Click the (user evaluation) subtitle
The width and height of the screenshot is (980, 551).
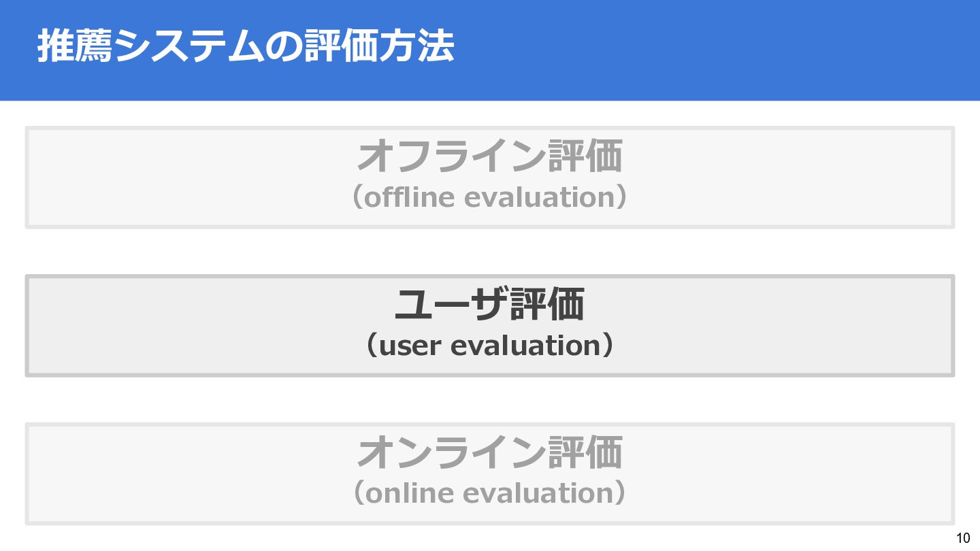coord(490,346)
